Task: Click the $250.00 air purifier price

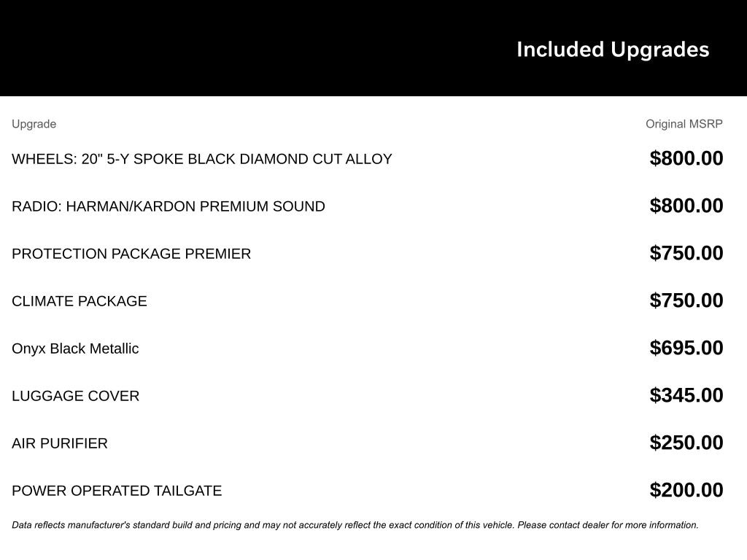Action: tap(686, 443)
